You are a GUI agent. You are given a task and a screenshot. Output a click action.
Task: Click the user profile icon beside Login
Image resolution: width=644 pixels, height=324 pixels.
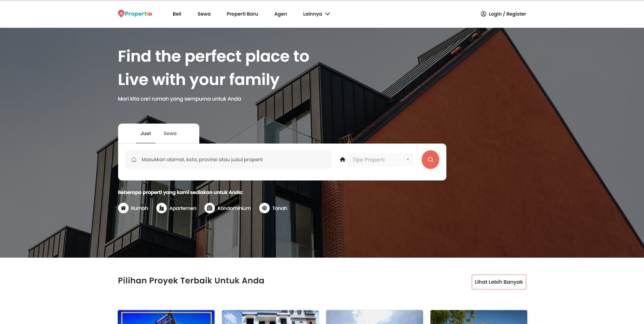[483, 14]
